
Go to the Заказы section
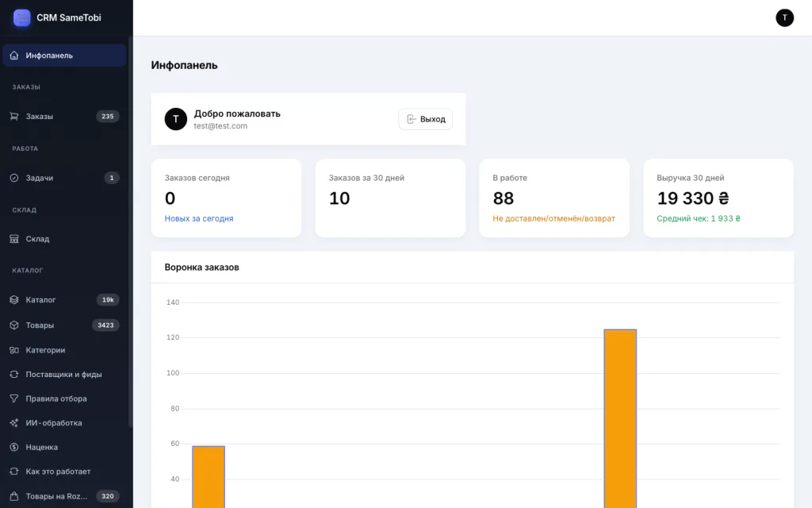coord(64,116)
